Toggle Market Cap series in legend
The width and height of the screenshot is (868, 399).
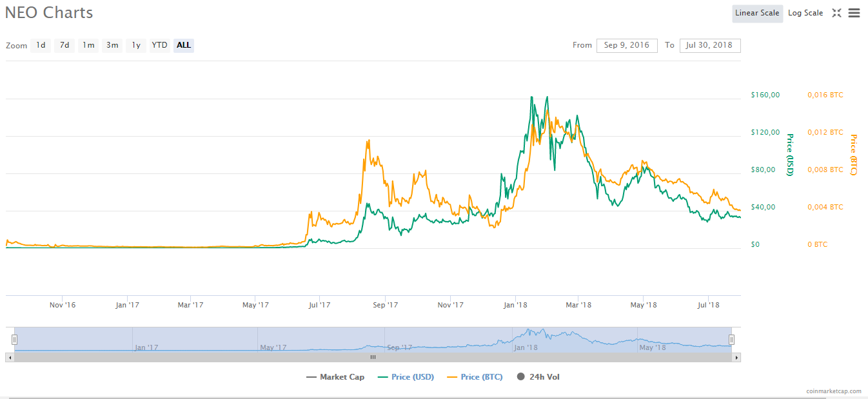pos(335,377)
